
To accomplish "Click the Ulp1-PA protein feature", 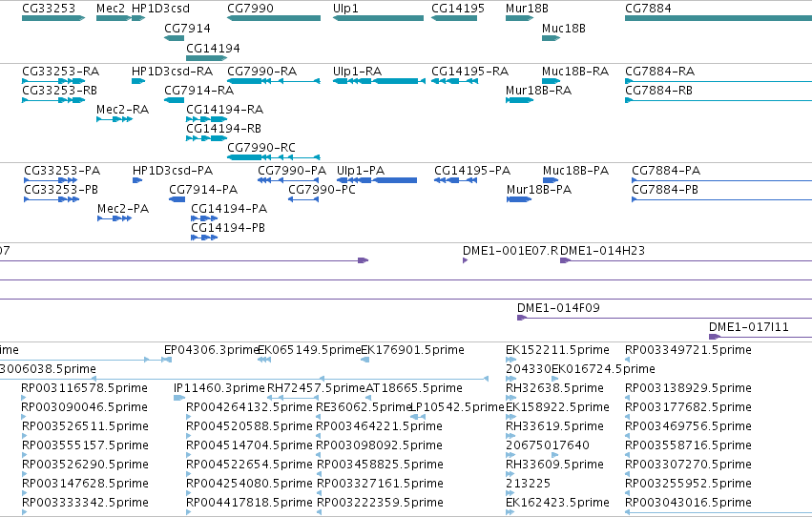I will pyautogui.click(x=377, y=180).
